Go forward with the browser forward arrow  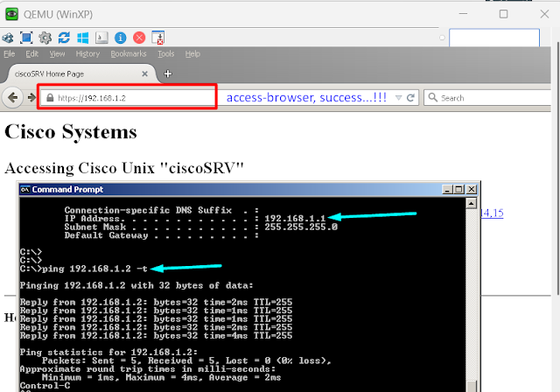pyautogui.click(x=31, y=97)
